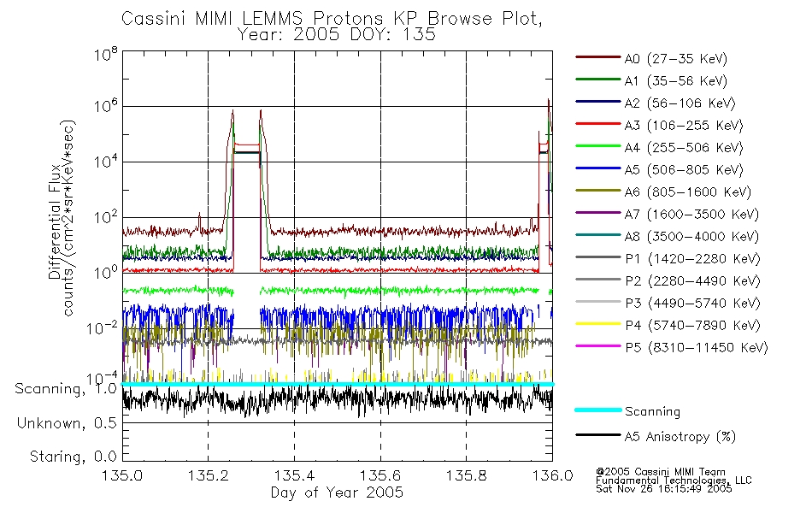Select the P2 (2280-4490 KeV) legend label

tap(692, 281)
